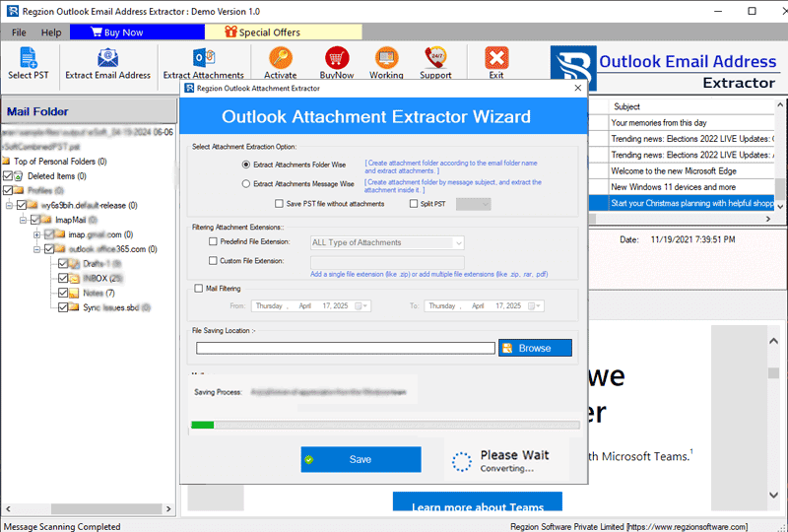This screenshot has width=788, height=532.
Task: Click the Browse button
Action: (535, 348)
